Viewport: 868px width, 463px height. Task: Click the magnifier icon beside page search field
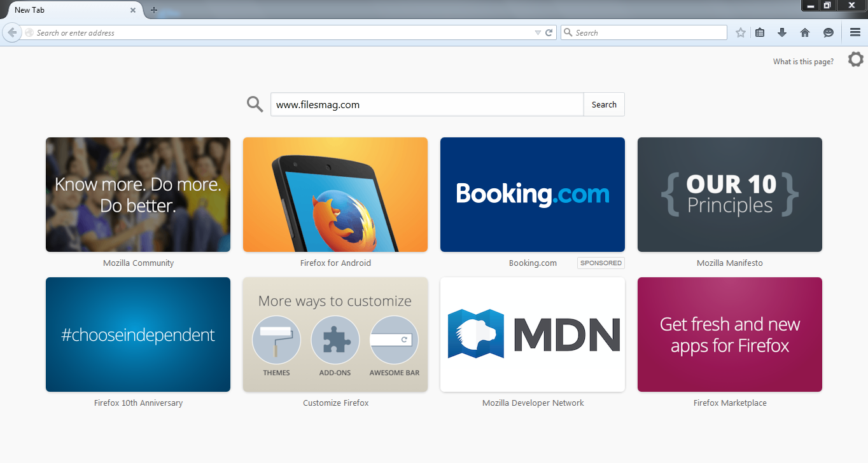point(255,104)
